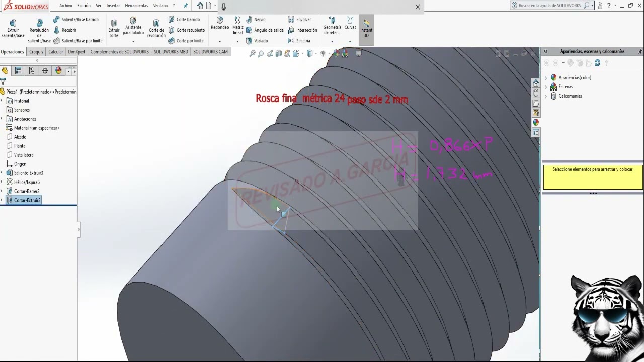The image size is (644, 362).
Task: Select Extruir saliente/base tool
Action: [x=13, y=29]
